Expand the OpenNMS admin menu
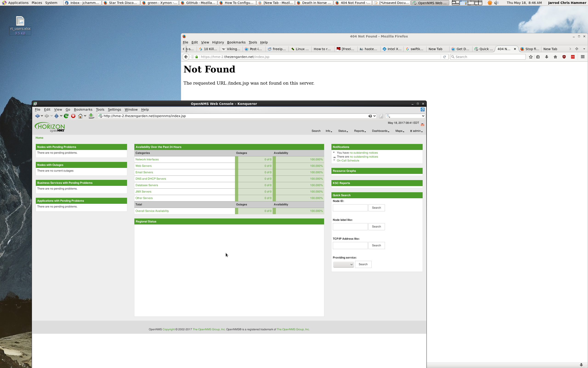The height and width of the screenshot is (368, 588). pos(416,131)
